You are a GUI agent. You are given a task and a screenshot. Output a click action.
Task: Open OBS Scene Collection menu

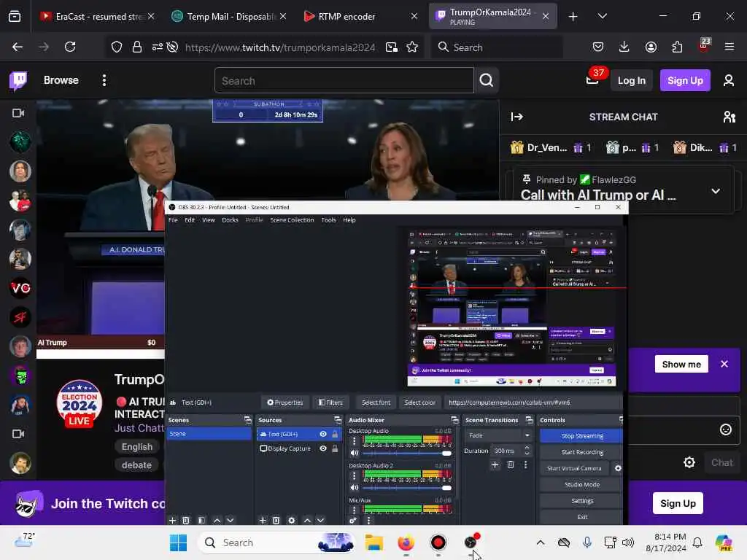click(292, 220)
